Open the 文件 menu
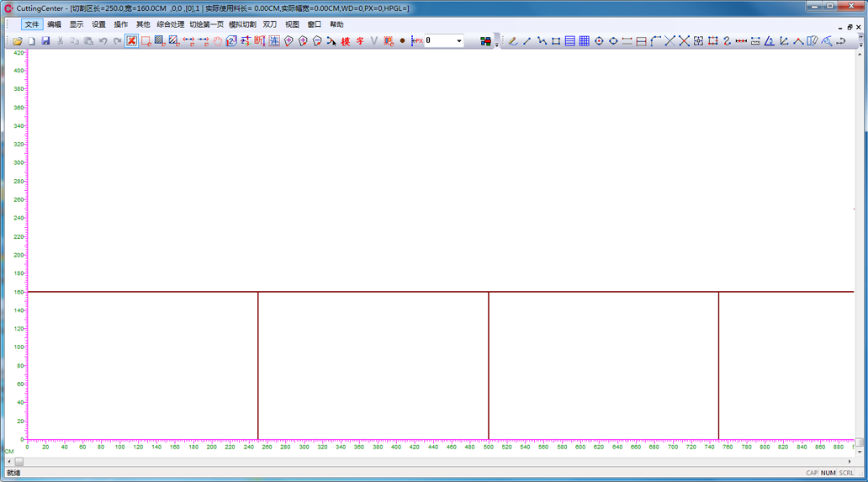Screen dimensions: 868x482 [31, 24]
